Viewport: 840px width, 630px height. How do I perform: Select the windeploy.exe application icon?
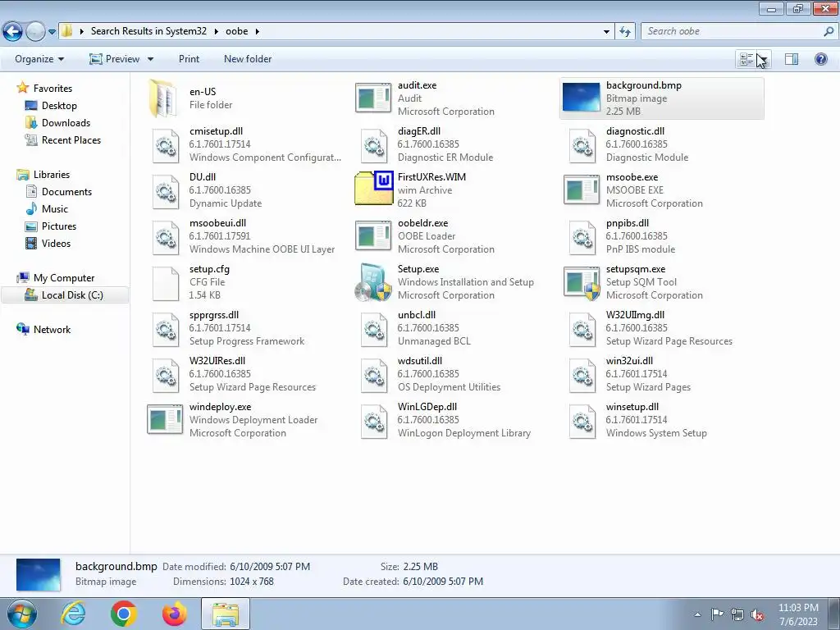[x=165, y=419]
